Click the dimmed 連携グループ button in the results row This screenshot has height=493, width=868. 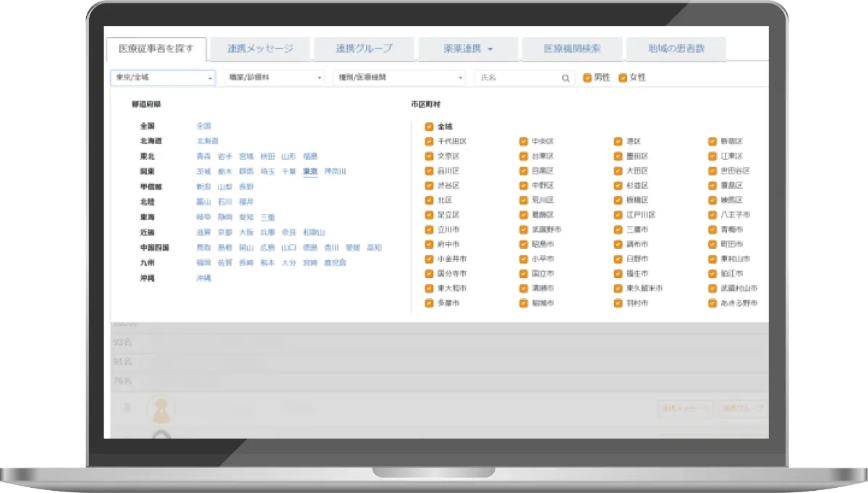click(742, 409)
